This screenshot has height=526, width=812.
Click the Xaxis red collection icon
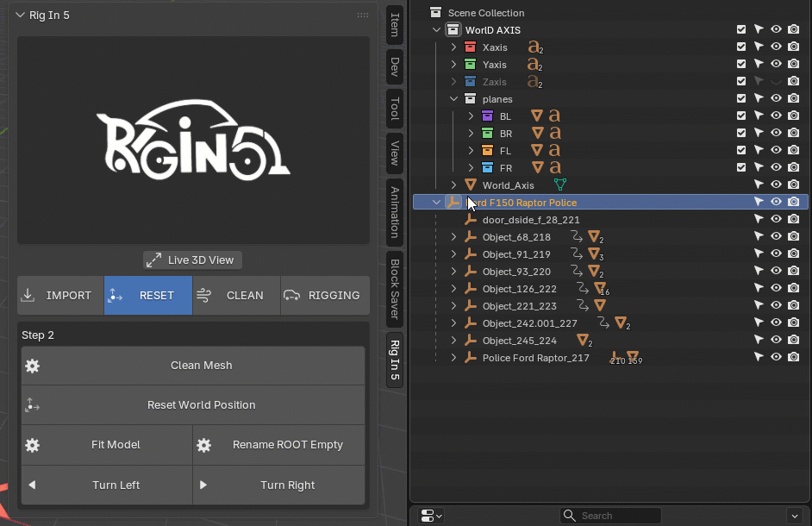(x=470, y=47)
